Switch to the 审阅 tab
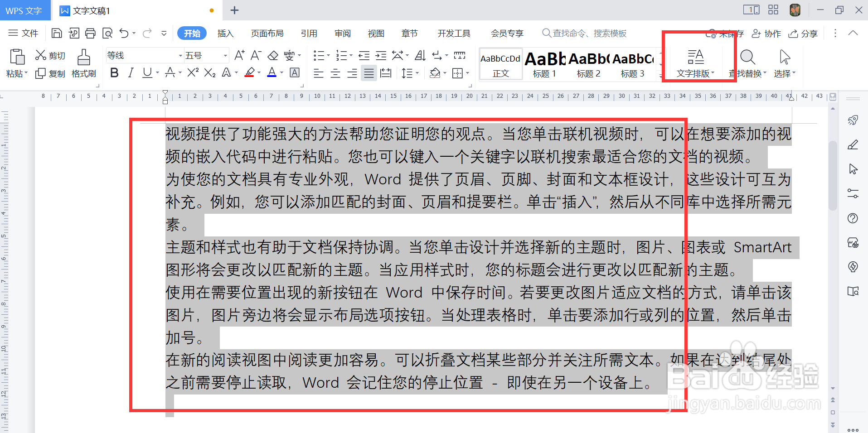This screenshot has height=433, width=868. point(343,33)
